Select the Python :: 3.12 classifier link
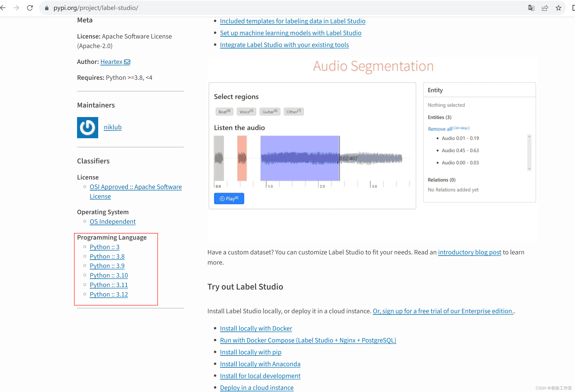Screen dimensions: 575x392 pos(109,294)
